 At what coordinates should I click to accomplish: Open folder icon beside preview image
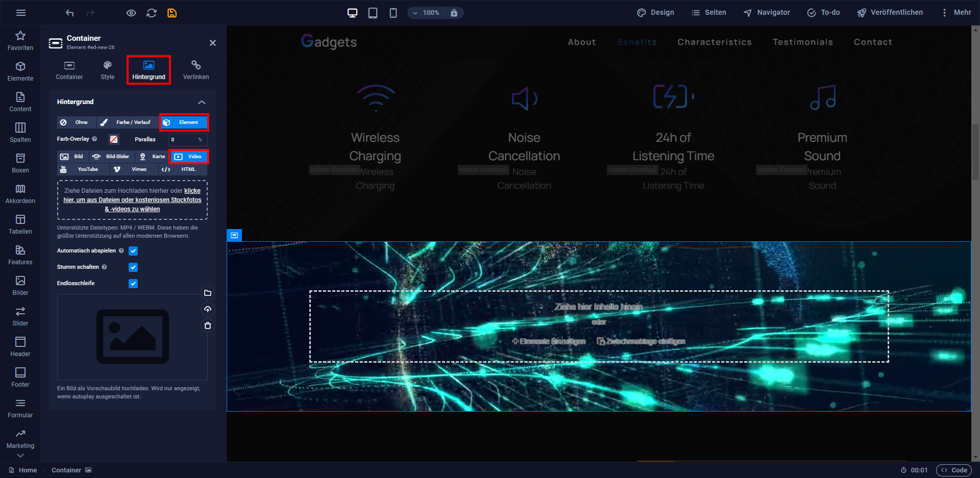tap(208, 293)
